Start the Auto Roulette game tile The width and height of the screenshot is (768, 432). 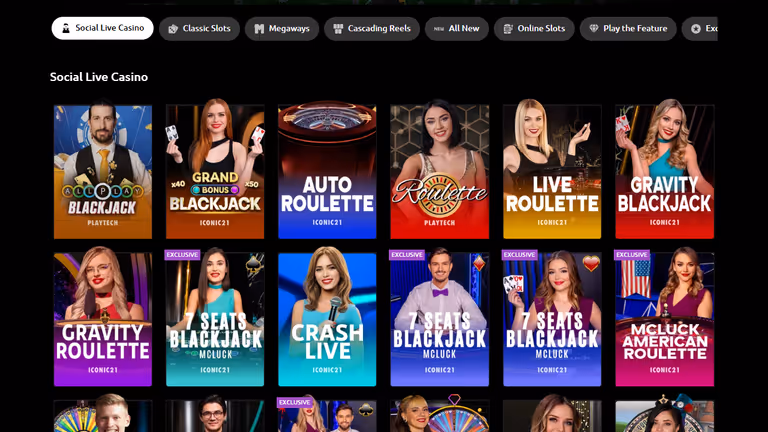point(327,171)
